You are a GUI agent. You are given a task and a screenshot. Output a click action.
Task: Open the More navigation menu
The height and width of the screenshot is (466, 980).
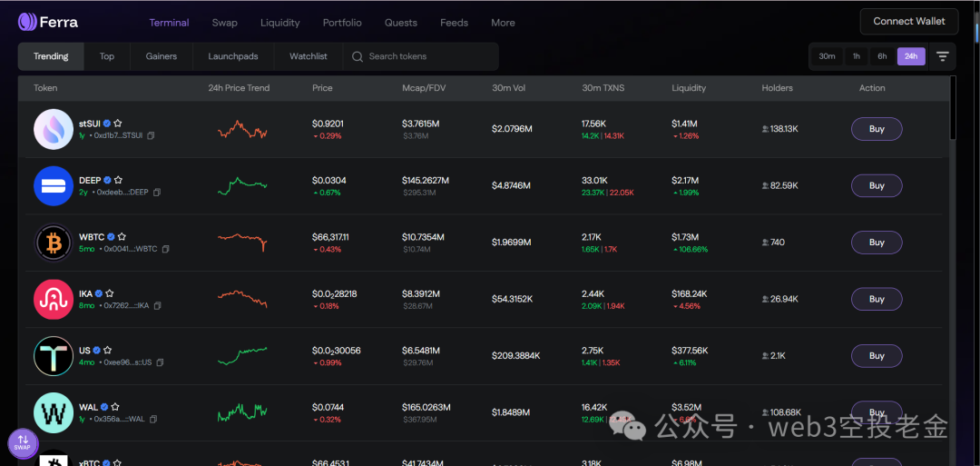pyautogui.click(x=503, y=23)
